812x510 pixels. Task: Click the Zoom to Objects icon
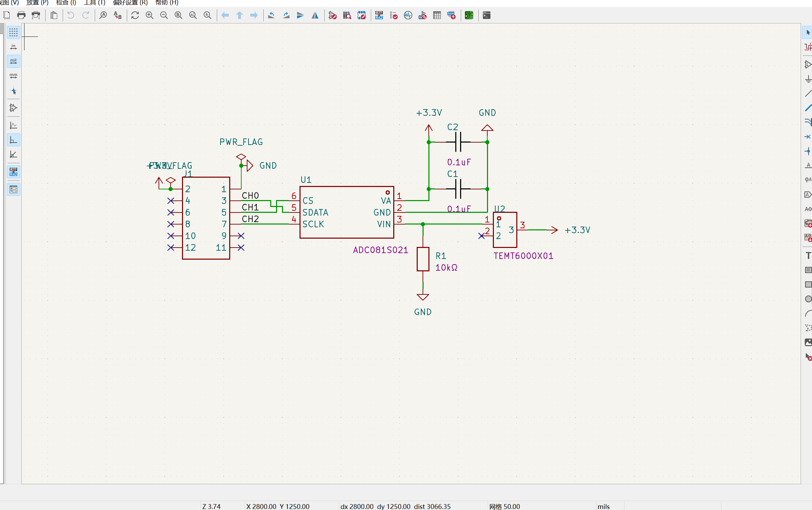(193, 15)
